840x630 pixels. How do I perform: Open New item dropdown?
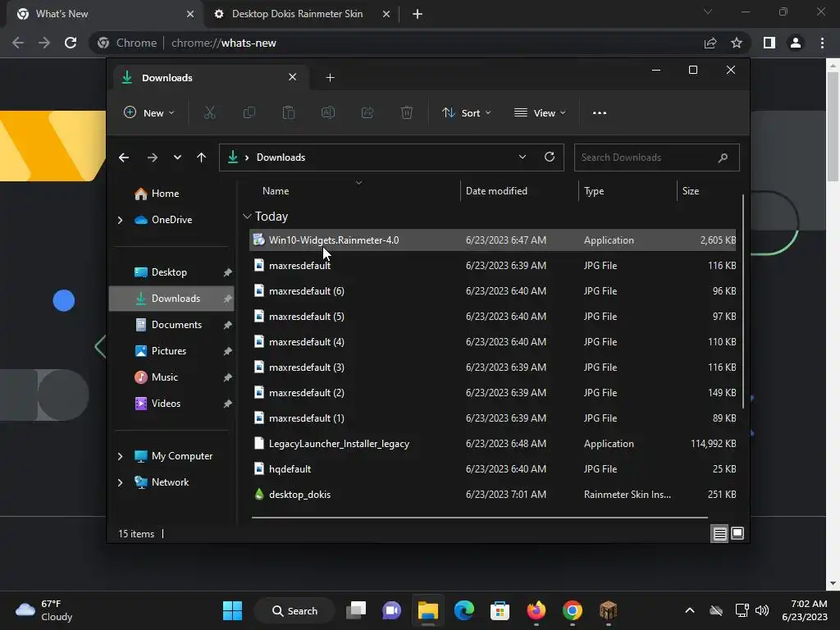(149, 112)
